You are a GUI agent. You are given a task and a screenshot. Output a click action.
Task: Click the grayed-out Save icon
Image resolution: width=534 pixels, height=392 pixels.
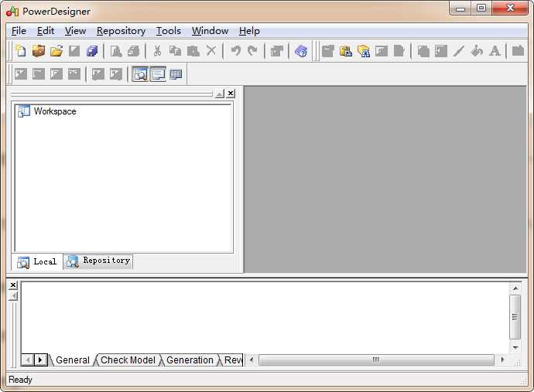74,51
